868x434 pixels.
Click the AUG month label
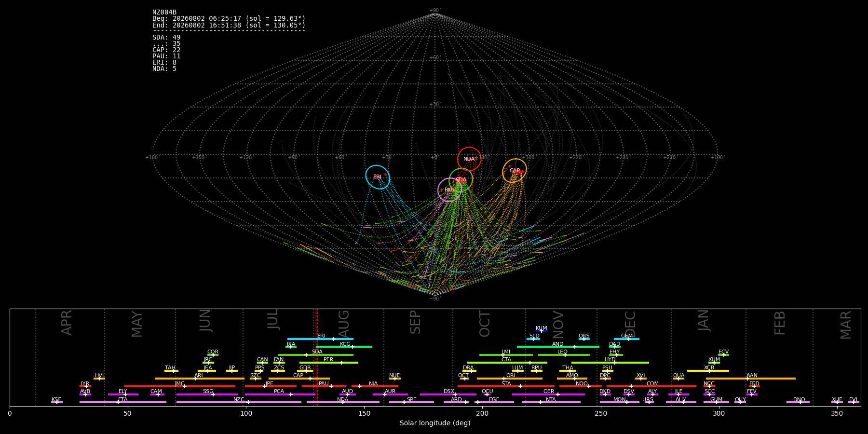coord(344,323)
